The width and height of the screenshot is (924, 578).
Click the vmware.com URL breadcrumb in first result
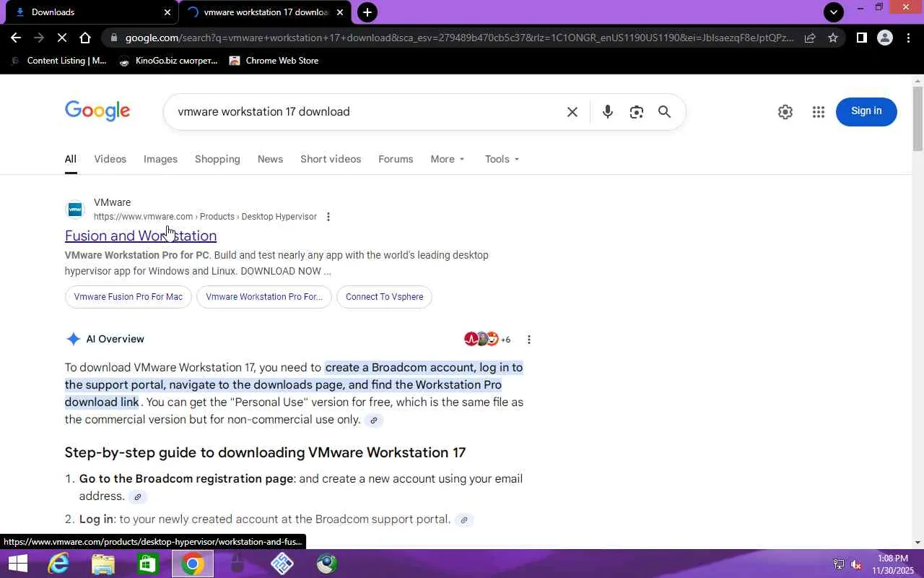205,217
